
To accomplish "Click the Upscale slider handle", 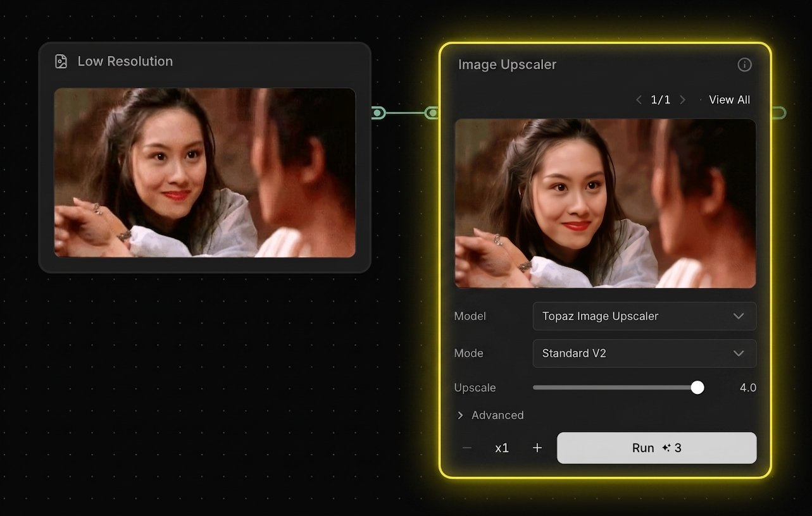I will coord(697,388).
